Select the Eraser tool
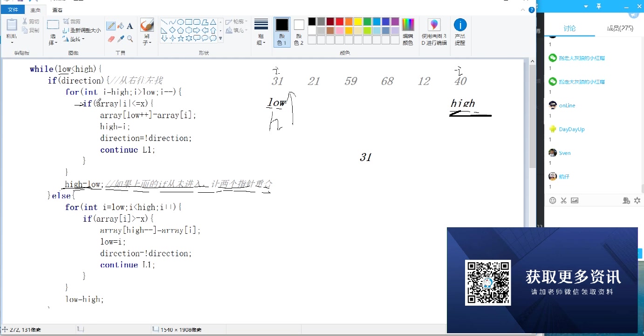 (111, 39)
